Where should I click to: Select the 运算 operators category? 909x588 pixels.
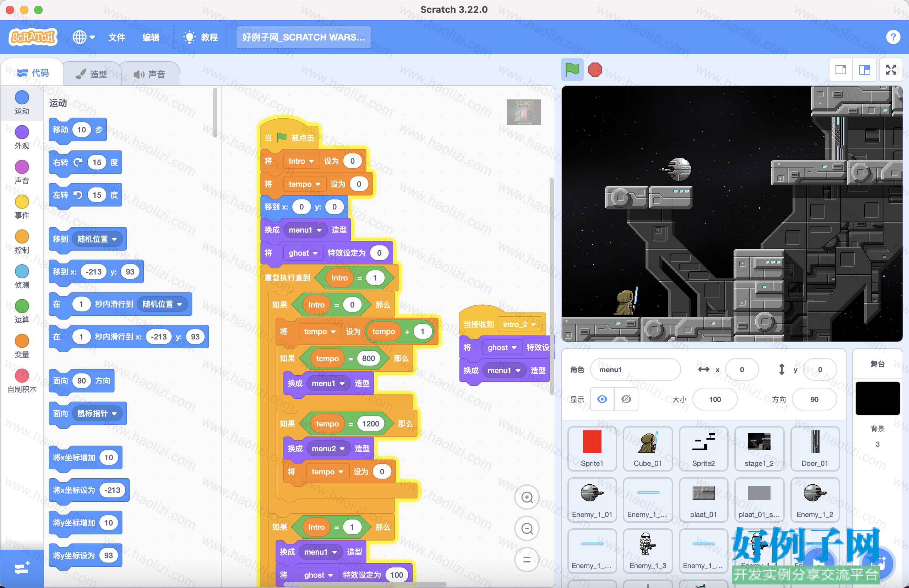22,311
